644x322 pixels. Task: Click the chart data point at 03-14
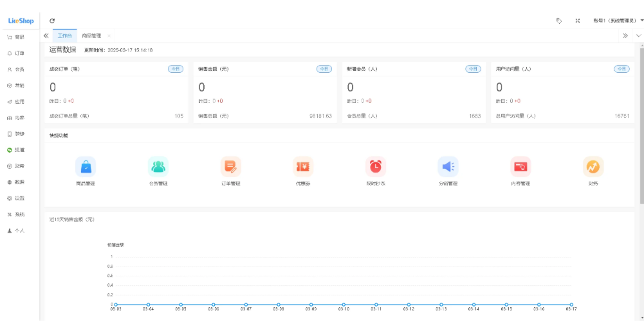pos(474,305)
